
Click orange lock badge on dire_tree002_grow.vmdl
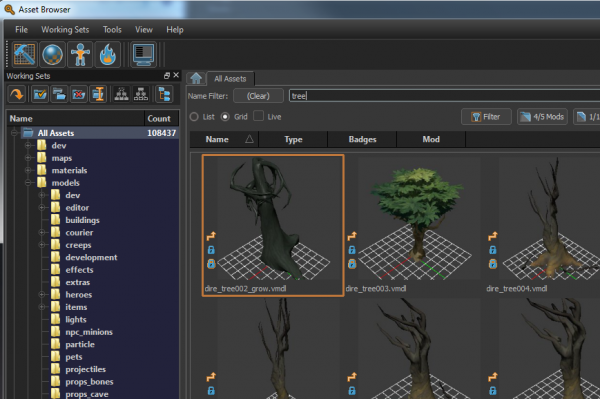tap(211, 264)
